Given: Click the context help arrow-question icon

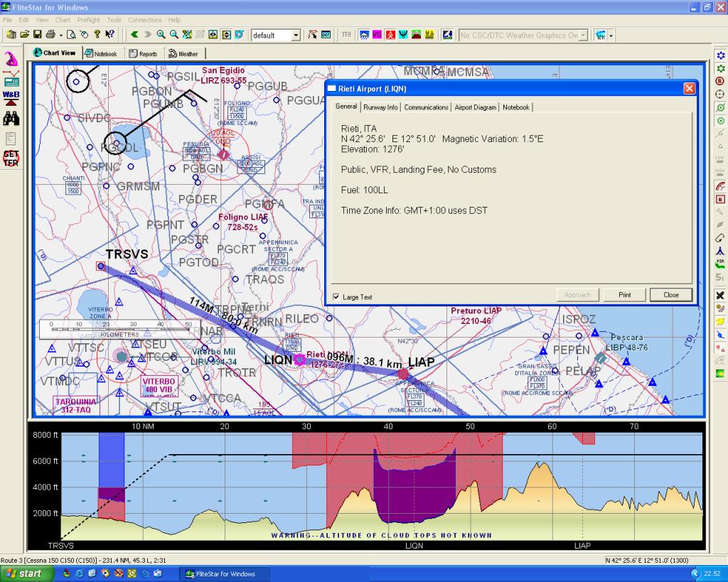Looking at the screenshot, I should pyautogui.click(x=109, y=34).
